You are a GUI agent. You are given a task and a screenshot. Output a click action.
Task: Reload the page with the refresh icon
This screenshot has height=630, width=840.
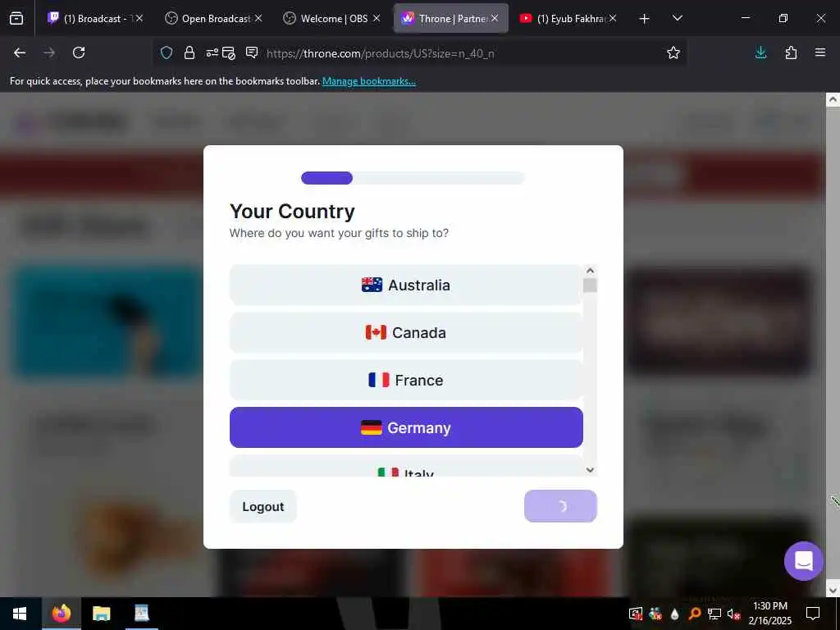coord(79,52)
